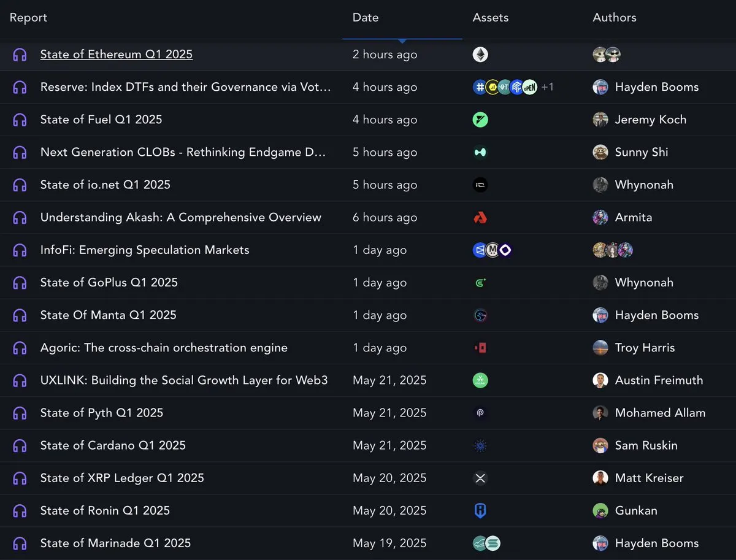Viewport: 736px width, 560px height.
Task: Click the Cardano asset icon
Action: pos(480,445)
